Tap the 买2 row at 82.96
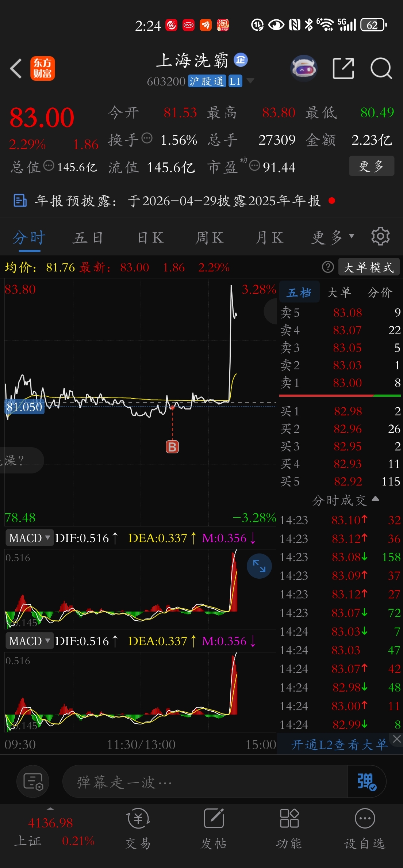 [340, 429]
